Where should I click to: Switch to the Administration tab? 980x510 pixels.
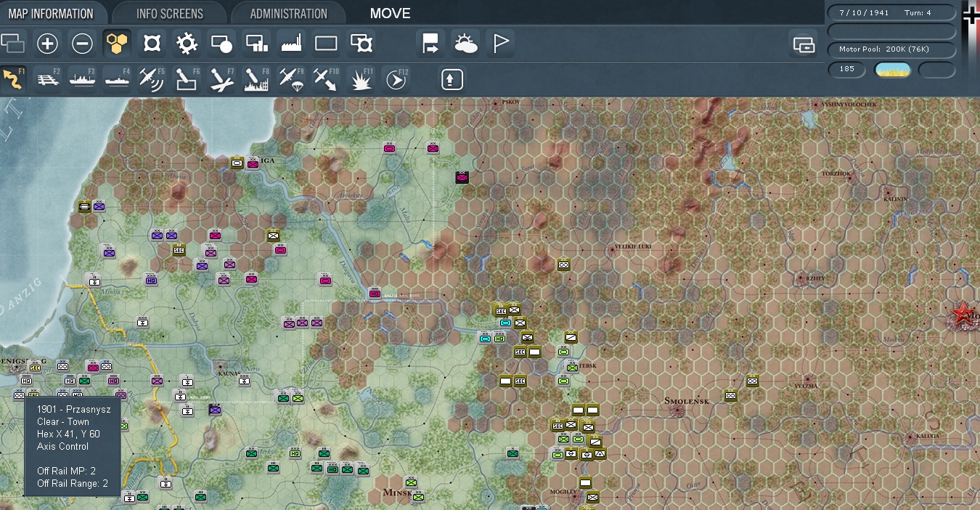pyautogui.click(x=288, y=13)
